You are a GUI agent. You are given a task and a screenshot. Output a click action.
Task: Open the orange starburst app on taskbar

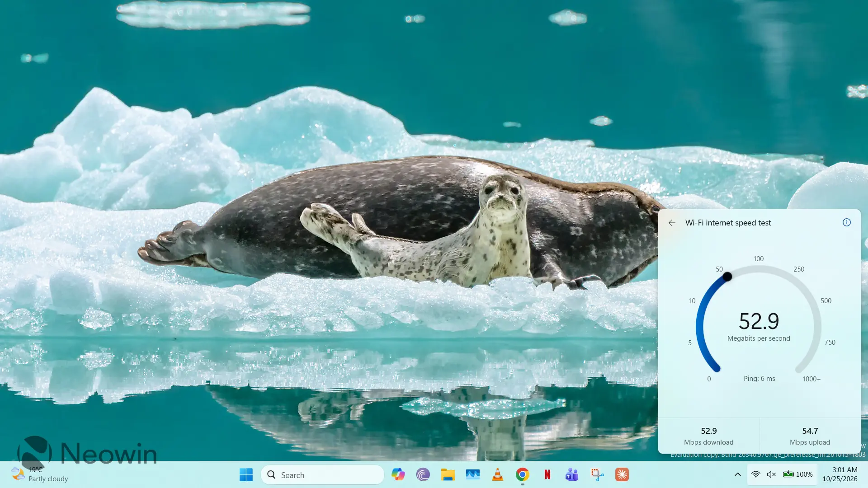[x=622, y=474]
